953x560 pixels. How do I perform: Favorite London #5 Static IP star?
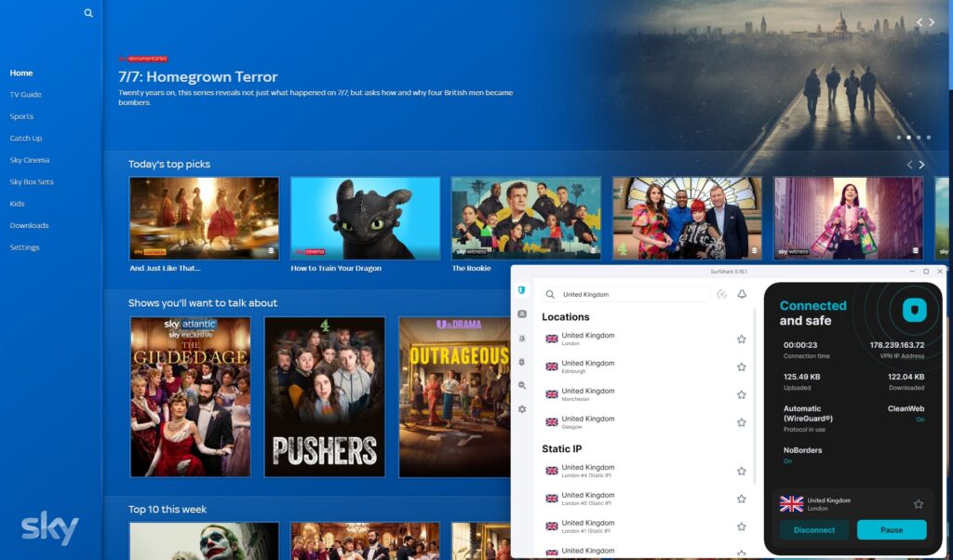[x=741, y=499]
